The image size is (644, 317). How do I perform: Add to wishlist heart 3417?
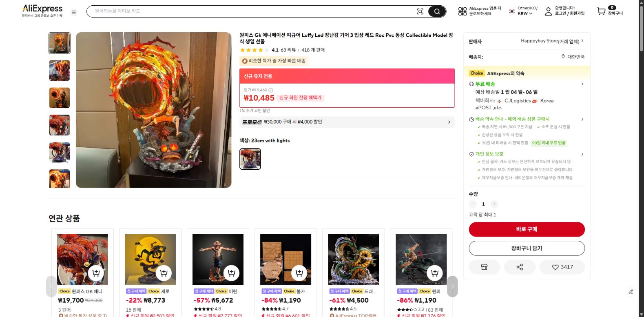click(x=562, y=267)
